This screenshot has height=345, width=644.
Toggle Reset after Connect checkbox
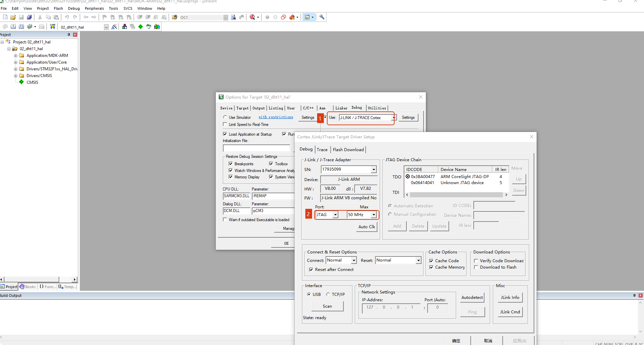coord(311,270)
